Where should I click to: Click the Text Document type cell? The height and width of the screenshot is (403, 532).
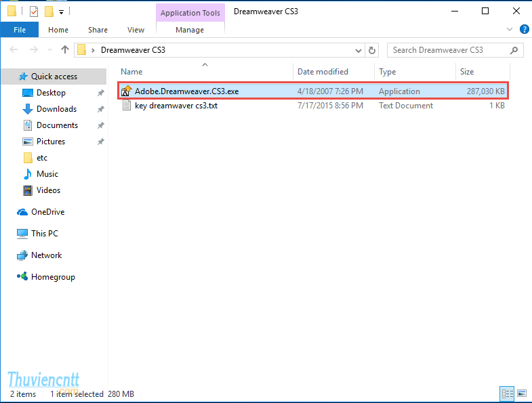coord(406,106)
